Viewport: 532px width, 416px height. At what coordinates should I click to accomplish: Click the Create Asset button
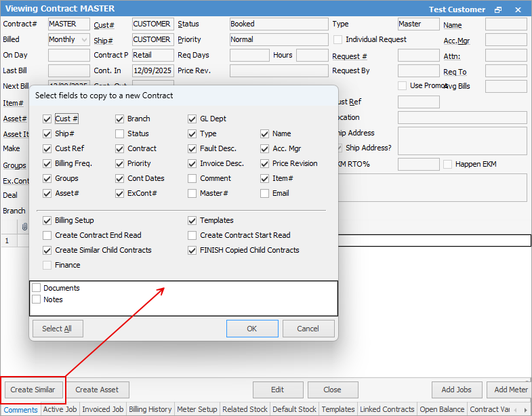97,390
